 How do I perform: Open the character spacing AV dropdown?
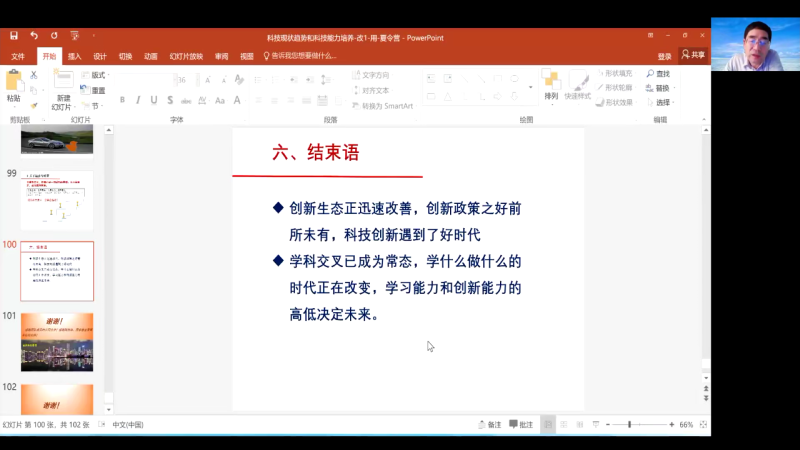203,101
